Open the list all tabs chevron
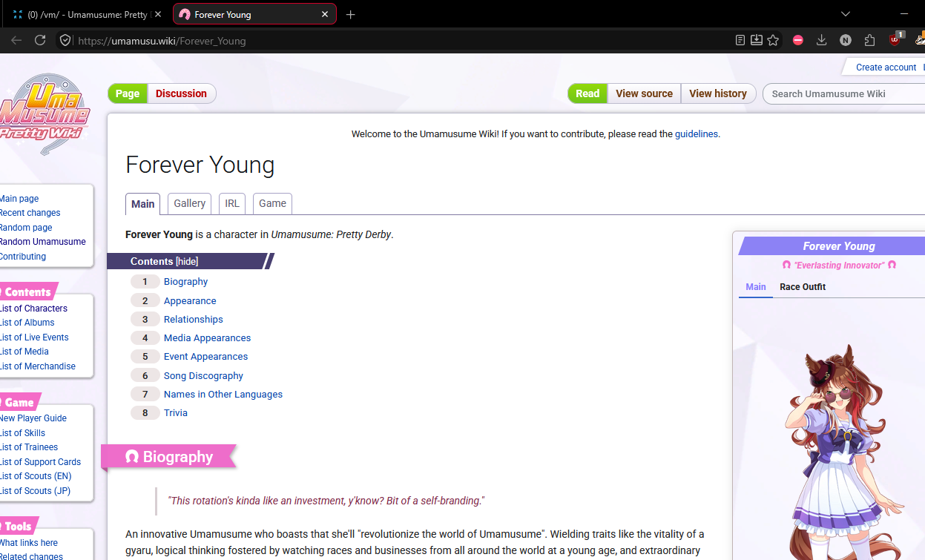This screenshot has width=925, height=560. click(x=846, y=14)
